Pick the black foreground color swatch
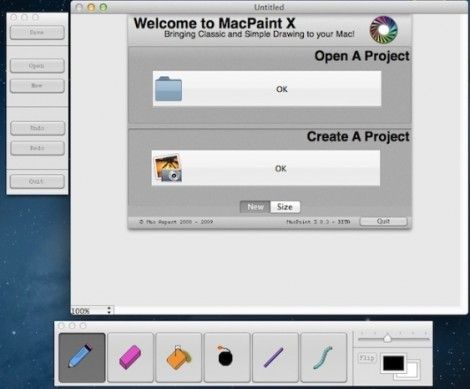 tap(393, 363)
